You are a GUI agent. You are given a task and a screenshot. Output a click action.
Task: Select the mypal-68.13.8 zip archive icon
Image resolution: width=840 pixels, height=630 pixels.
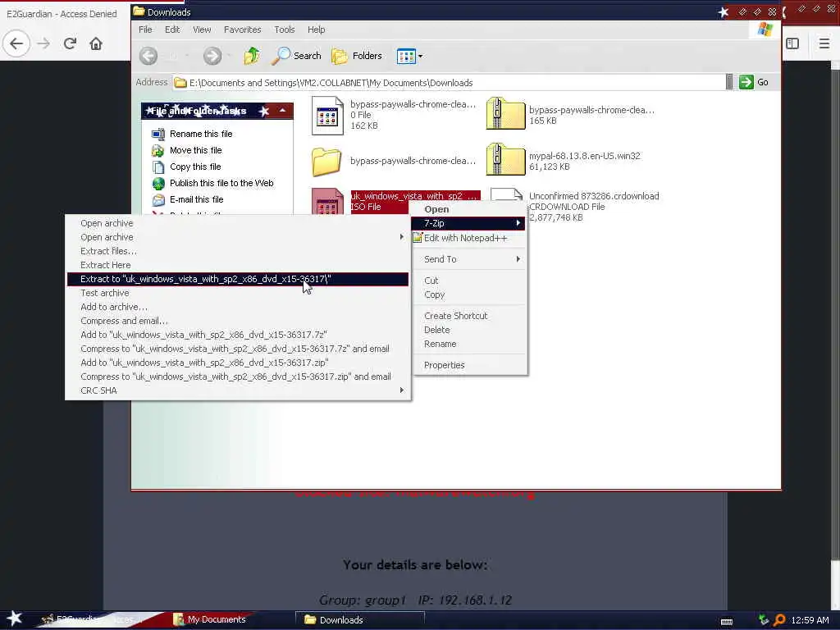click(x=505, y=159)
